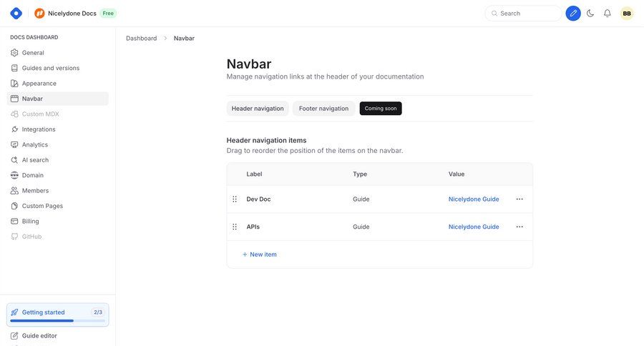Select Integrations in sidebar
644x346 pixels.
57,129
